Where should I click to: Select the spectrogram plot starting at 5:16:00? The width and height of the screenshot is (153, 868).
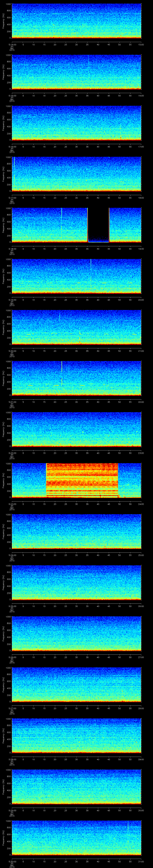coord(76,123)
